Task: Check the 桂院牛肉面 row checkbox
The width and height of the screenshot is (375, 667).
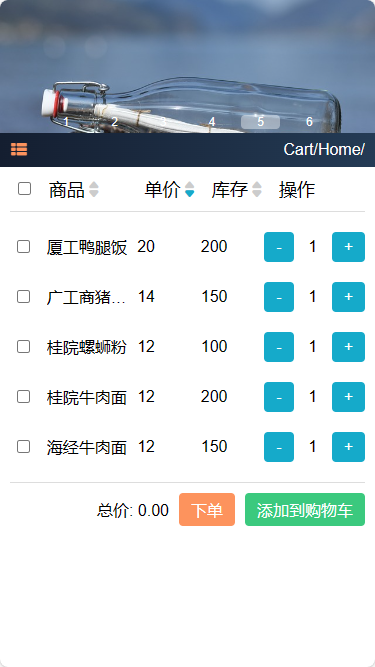Action: pyautogui.click(x=23, y=397)
